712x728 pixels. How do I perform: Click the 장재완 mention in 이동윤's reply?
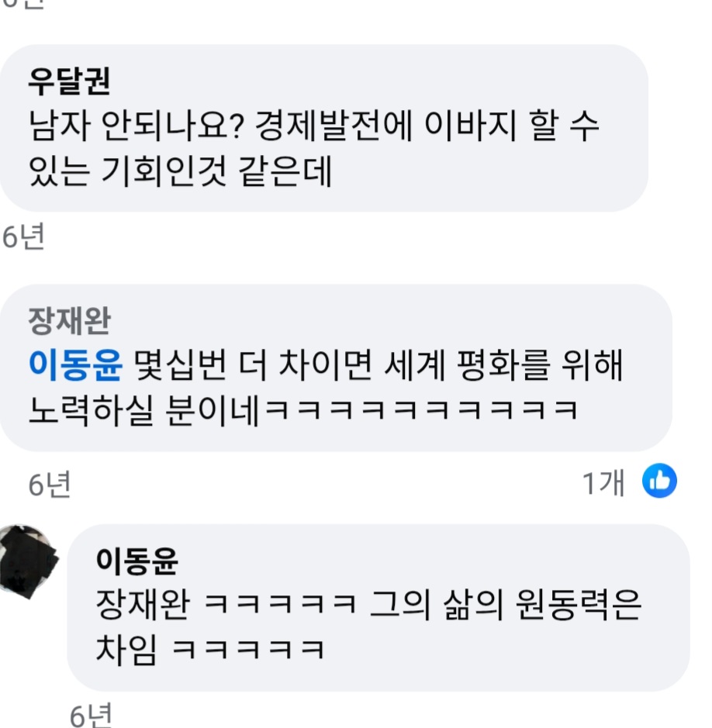(143, 605)
